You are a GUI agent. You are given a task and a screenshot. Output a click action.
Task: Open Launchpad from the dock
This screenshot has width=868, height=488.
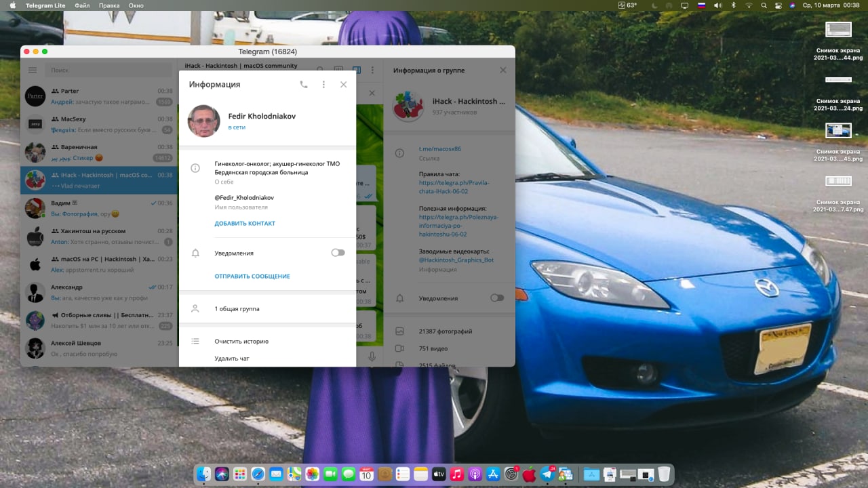point(240,474)
